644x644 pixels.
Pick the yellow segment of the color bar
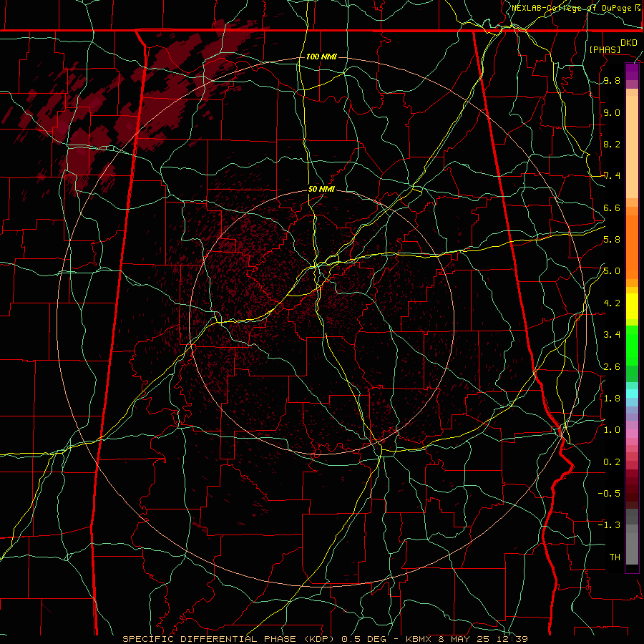[x=632, y=306]
